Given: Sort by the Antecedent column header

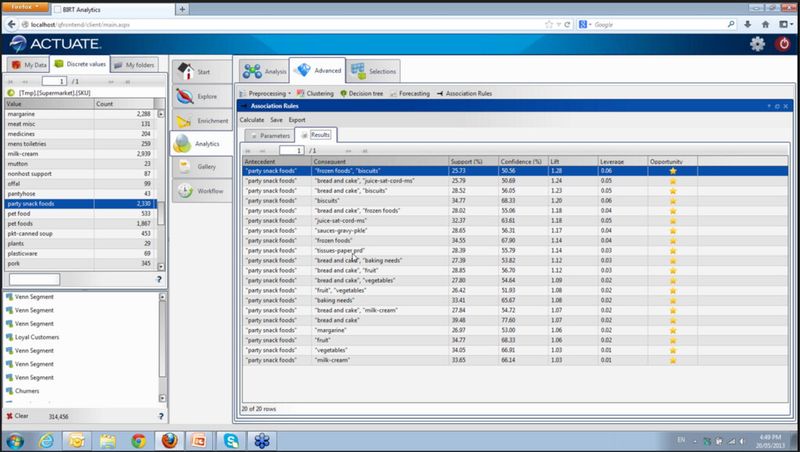Looking at the screenshot, I should click(277, 161).
